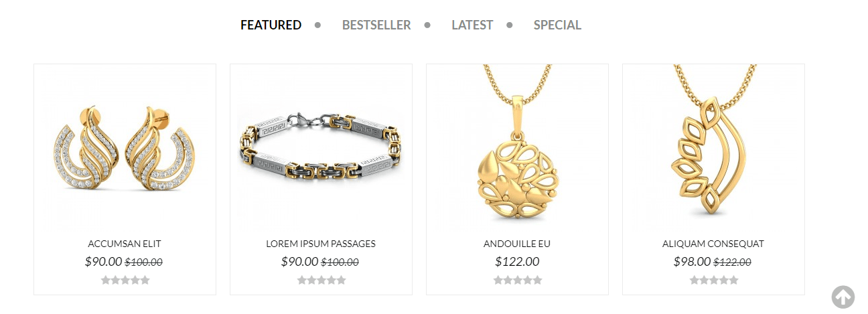Follow the Andouille Eu product link
868x314 pixels.
point(517,244)
